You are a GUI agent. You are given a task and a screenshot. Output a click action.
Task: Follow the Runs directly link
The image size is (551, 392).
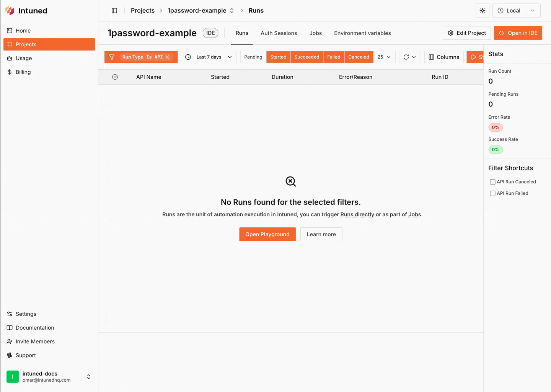(x=357, y=214)
